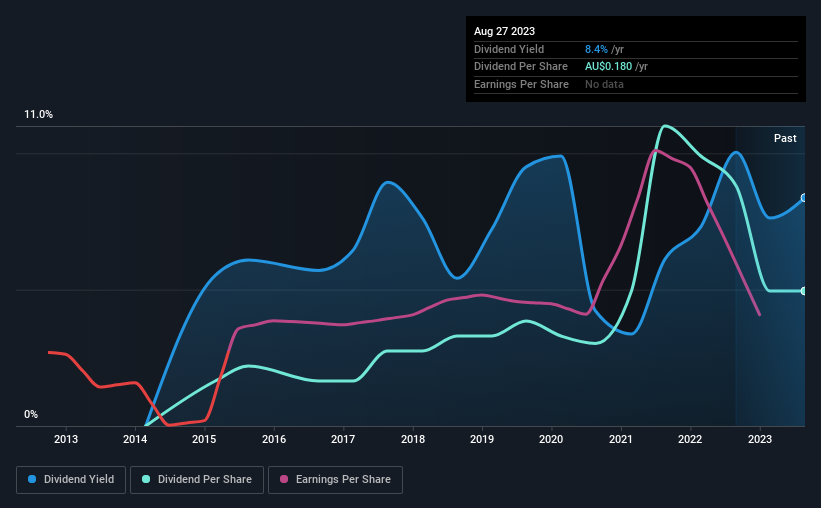
Task: Click the Past region label
Action: pyautogui.click(x=785, y=138)
